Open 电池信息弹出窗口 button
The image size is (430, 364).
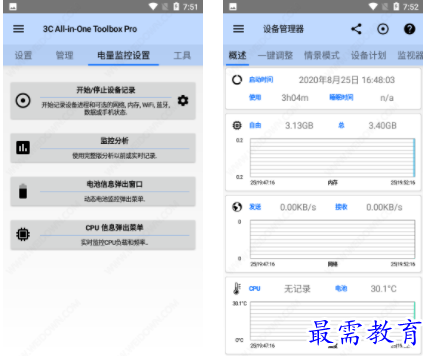[x=103, y=191]
